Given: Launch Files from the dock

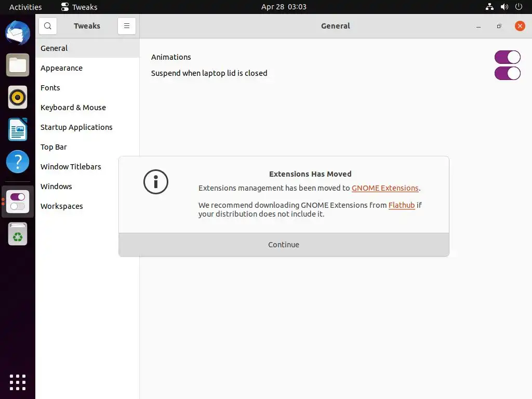Looking at the screenshot, I should pos(18,65).
